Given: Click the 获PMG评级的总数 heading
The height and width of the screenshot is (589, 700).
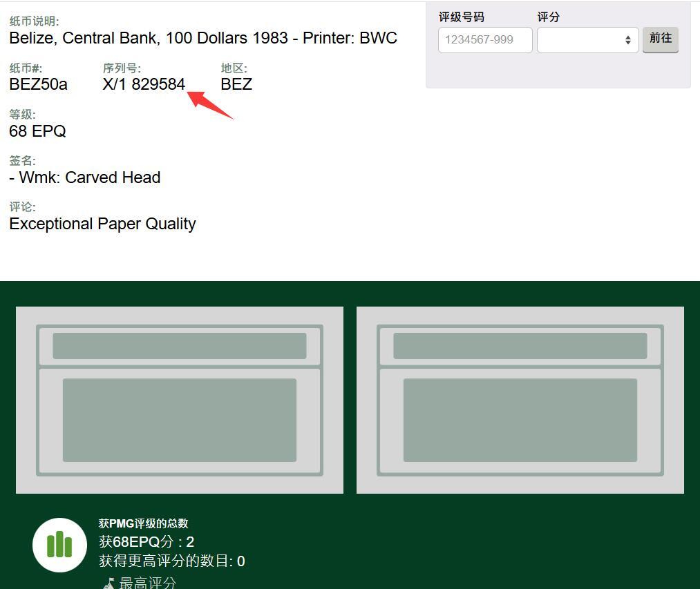Looking at the screenshot, I should 143,523.
